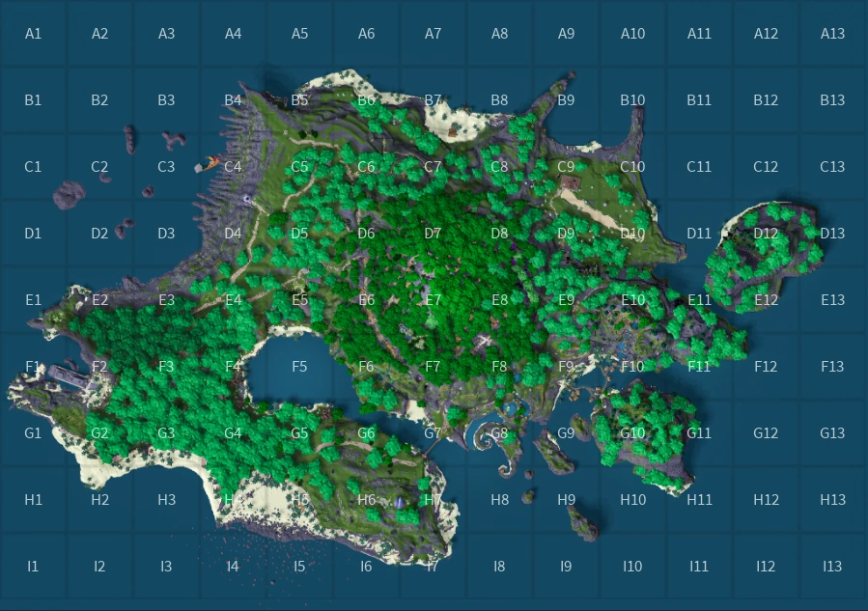Screen dimensions: 868x611
Task: Select grid cell H3
Action: (166, 500)
